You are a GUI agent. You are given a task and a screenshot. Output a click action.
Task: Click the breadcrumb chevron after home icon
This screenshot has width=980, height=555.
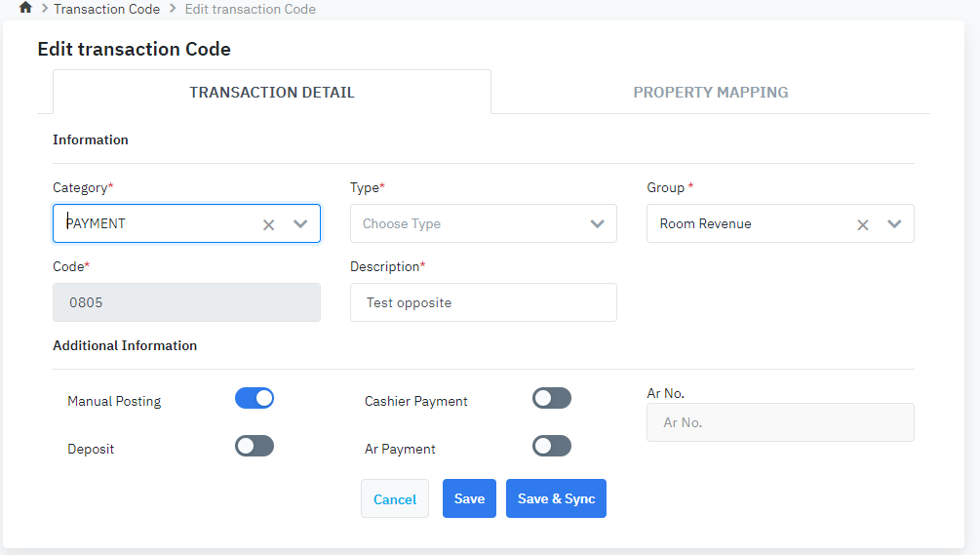pos(44,9)
